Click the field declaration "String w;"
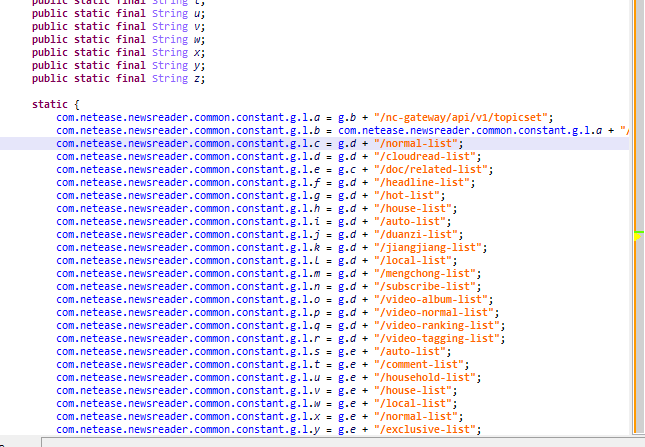This screenshot has width=645, height=447. (178, 39)
